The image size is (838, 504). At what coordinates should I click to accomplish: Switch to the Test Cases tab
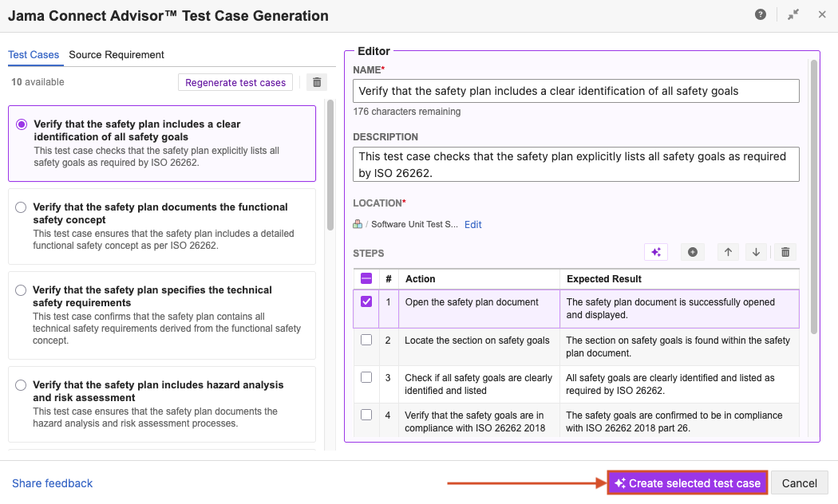click(34, 54)
